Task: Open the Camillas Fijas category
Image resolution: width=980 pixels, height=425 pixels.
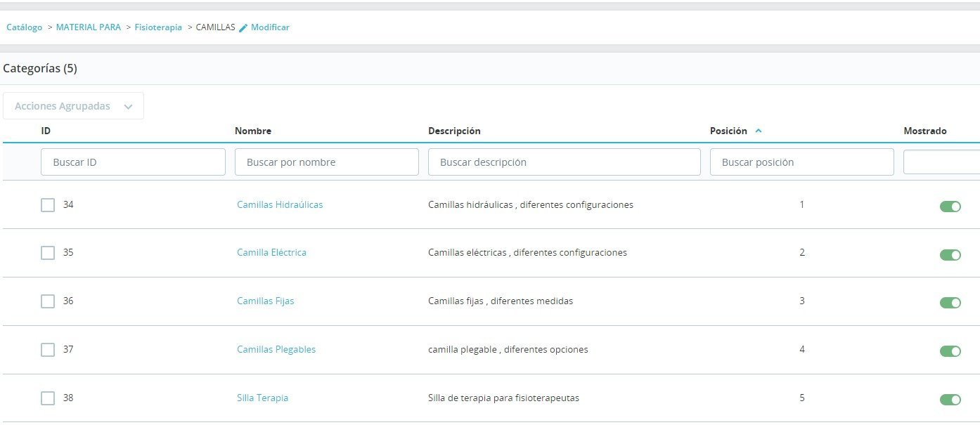Action: [x=266, y=301]
